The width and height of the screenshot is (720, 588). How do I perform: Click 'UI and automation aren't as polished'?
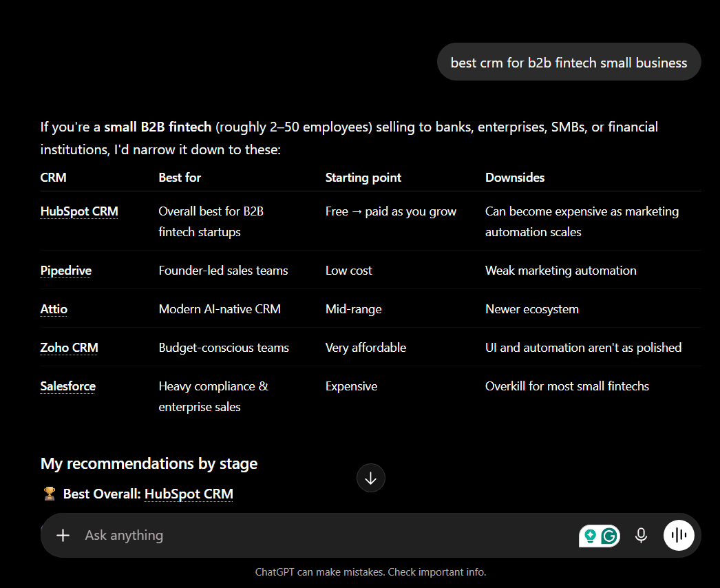pos(583,348)
